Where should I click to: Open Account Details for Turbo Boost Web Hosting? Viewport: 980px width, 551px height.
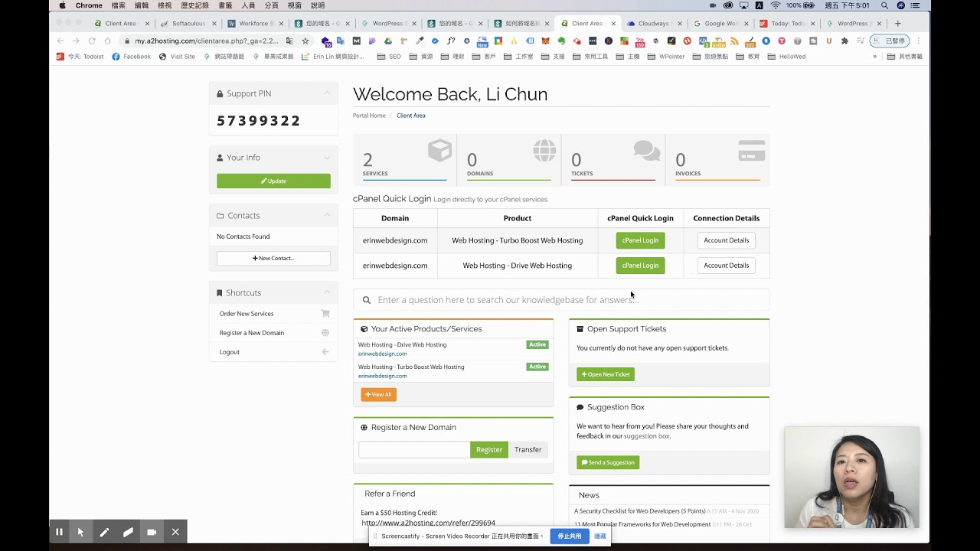pyautogui.click(x=726, y=240)
